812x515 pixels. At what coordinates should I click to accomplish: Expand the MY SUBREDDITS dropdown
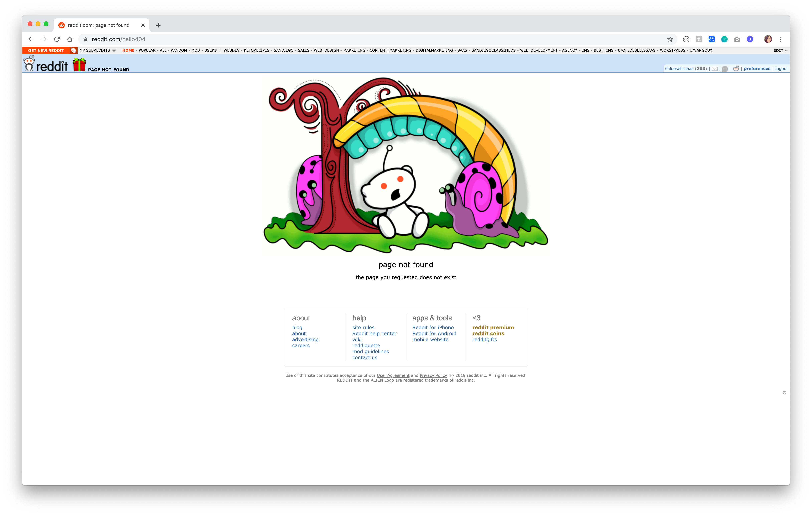point(98,50)
